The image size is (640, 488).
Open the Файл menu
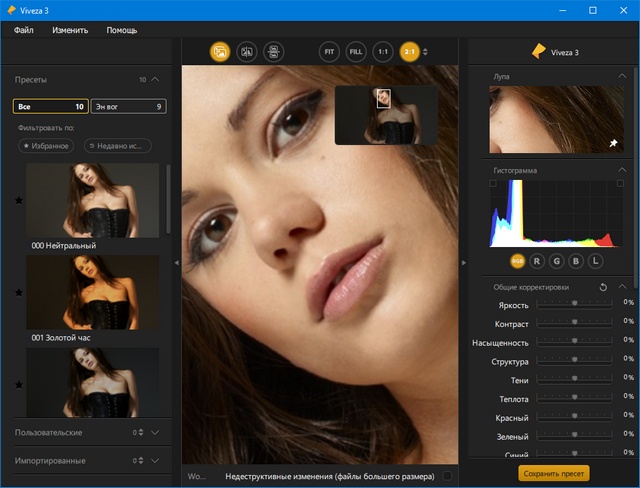25,30
